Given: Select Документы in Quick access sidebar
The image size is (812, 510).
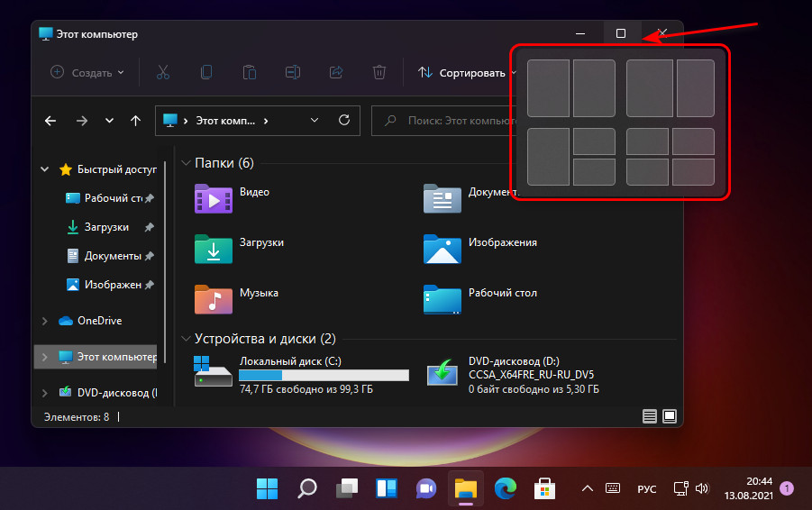Looking at the screenshot, I should click(x=110, y=256).
